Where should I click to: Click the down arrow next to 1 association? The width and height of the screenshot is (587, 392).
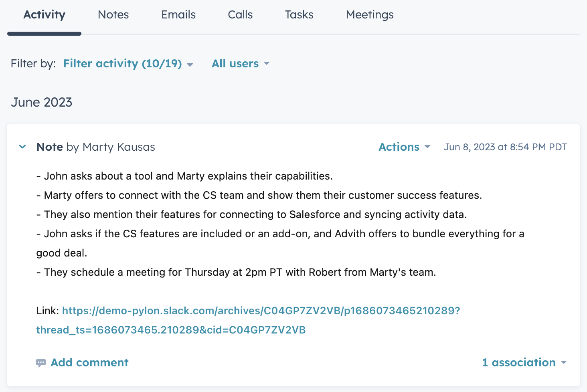point(564,362)
